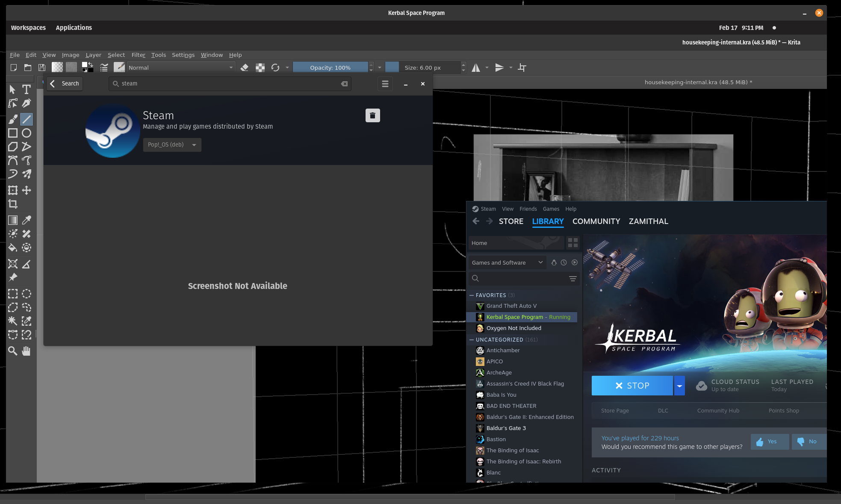
Task: Open vertical mirror options dropdown arrow
Action: [511, 68]
